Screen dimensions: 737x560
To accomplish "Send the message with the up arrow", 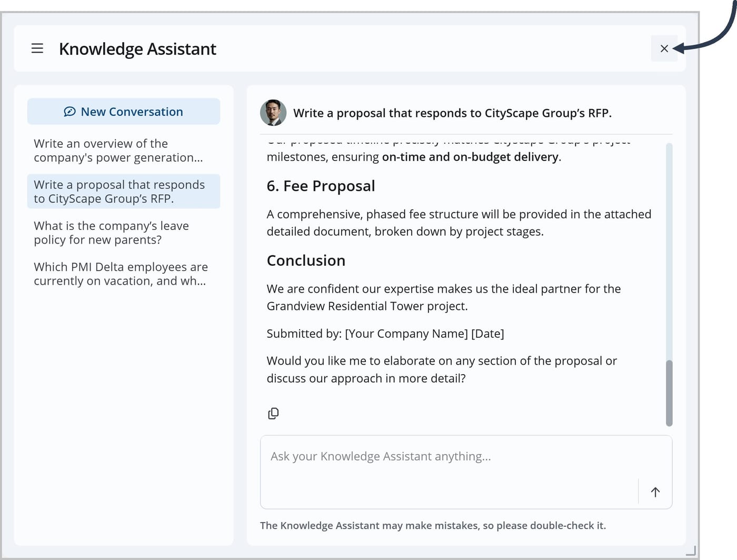I will coord(655,492).
